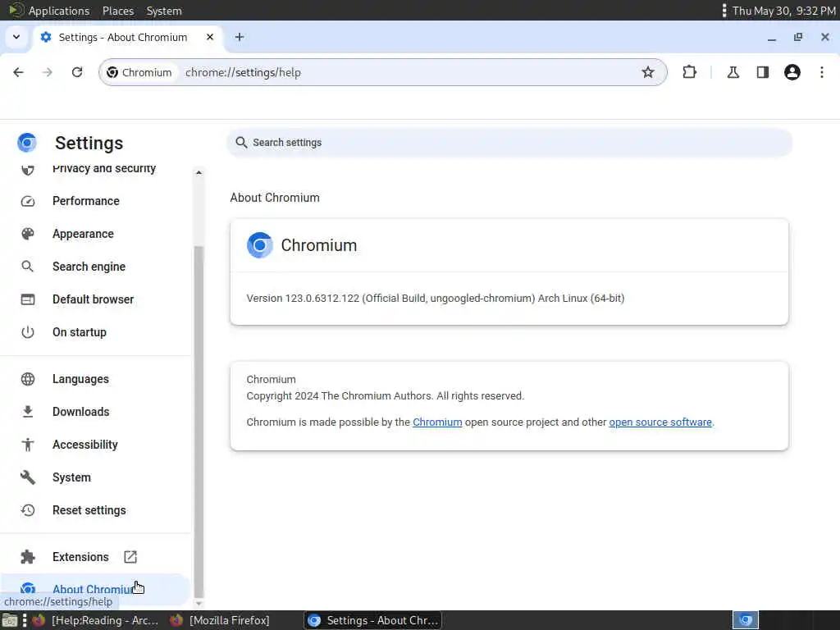Open the tab search dropdown arrow
The width and height of the screenshot is (840, 630).
(x=16, y=37)
